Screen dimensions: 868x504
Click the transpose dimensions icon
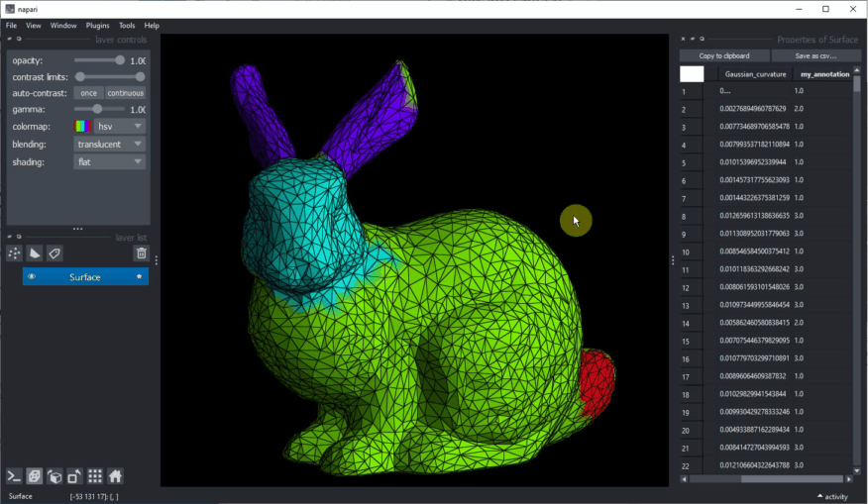point(74,476)
